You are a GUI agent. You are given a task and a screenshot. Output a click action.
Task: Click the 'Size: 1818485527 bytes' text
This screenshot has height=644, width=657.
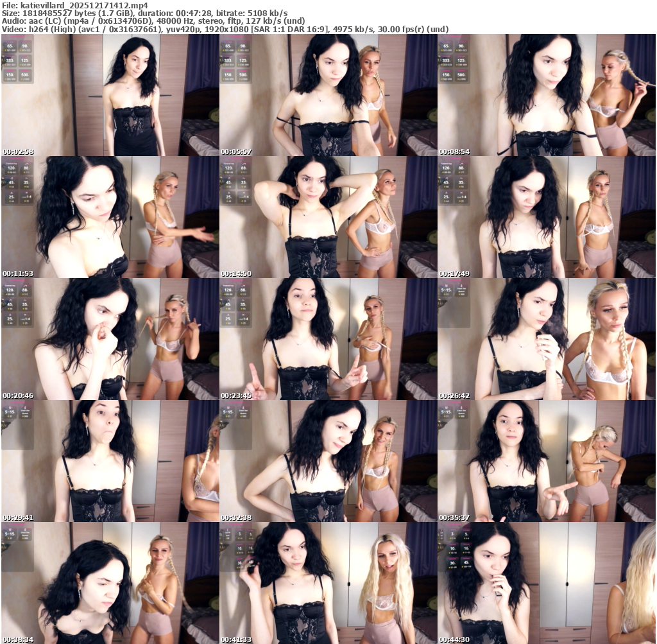pyautogui.click(x=49, y=13)
